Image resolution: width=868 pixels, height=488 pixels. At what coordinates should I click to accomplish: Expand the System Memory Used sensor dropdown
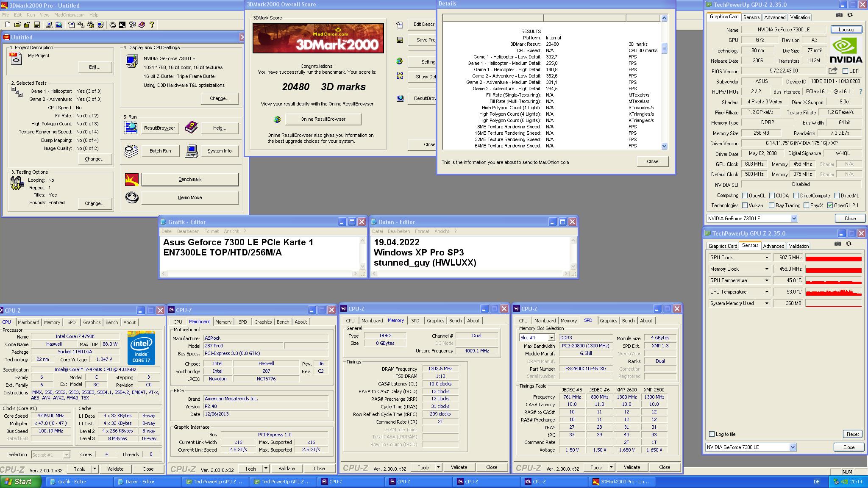[x=766, y=303]
